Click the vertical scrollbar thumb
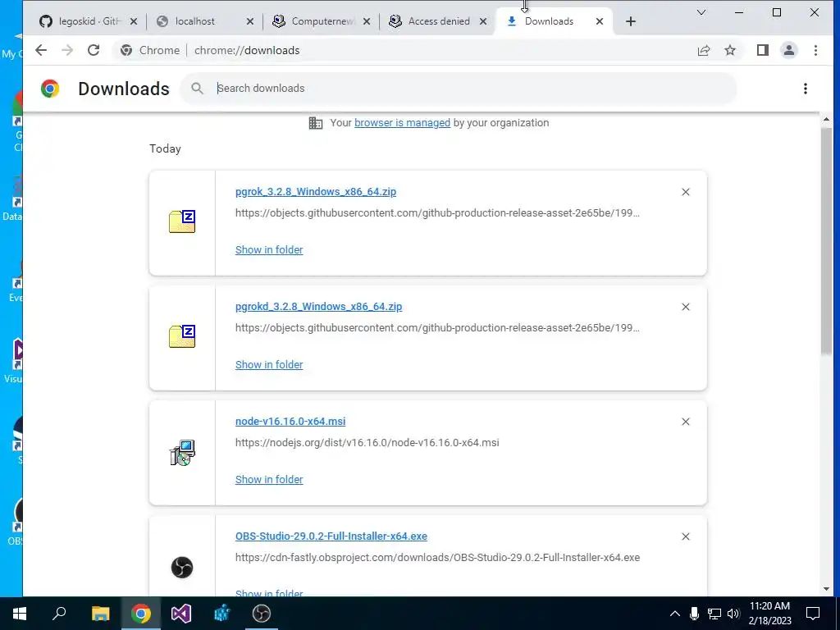 826,240
